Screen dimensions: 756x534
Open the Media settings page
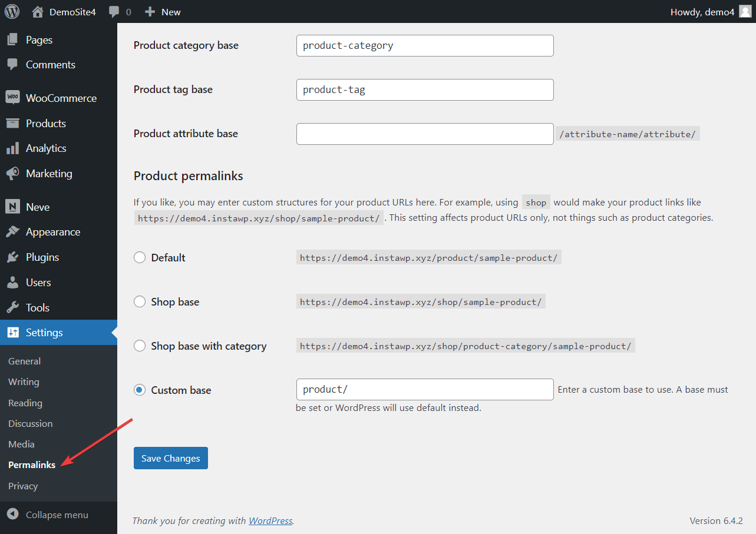(x=21, y=444)
